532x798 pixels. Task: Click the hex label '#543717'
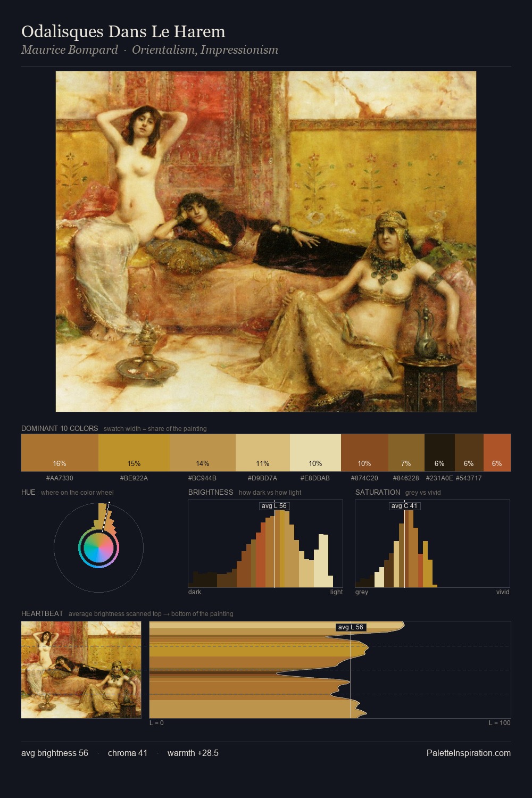[x=469, y=478]
